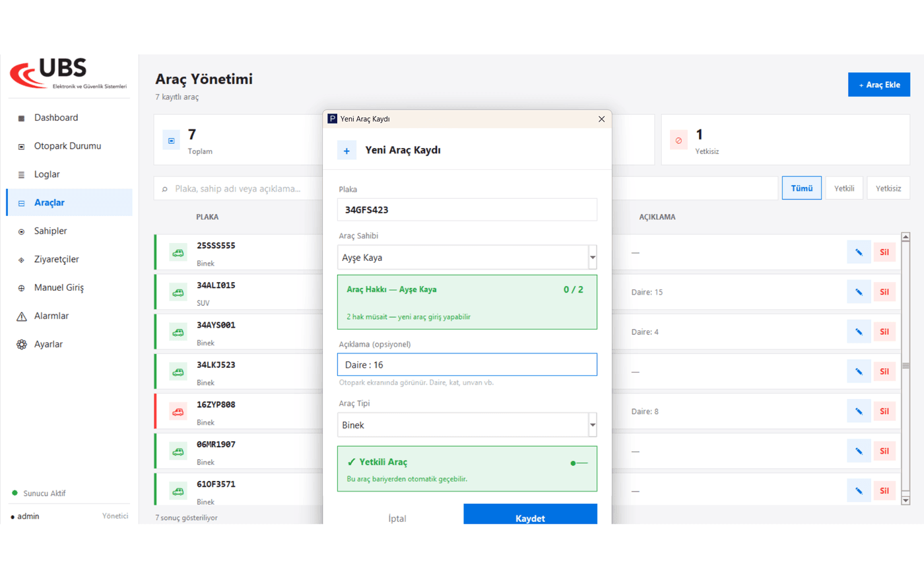Image resolution: width=924 pixels, height=578 pixels.
Task: Click the list scrollbar down arrow
Action: click(906, 501)
